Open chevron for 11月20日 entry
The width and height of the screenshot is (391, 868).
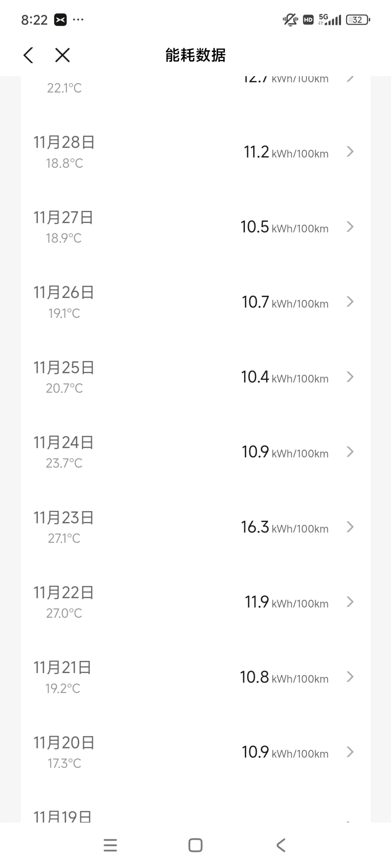pyautogui.click(x=350, y=752)
